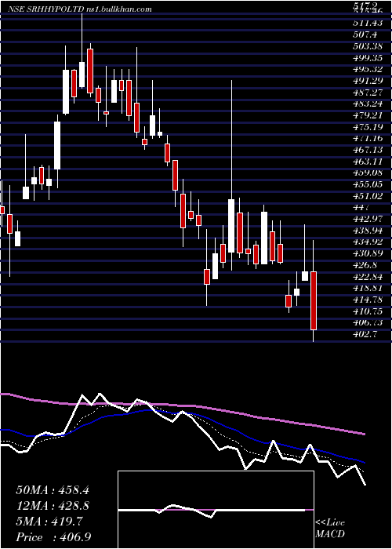Click the <<Live MACD label

(330, 529)
